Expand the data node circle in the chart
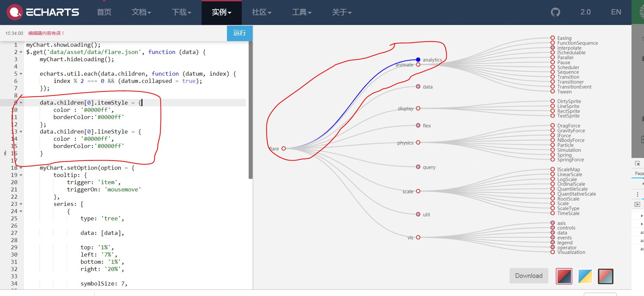 coord(418,86)
